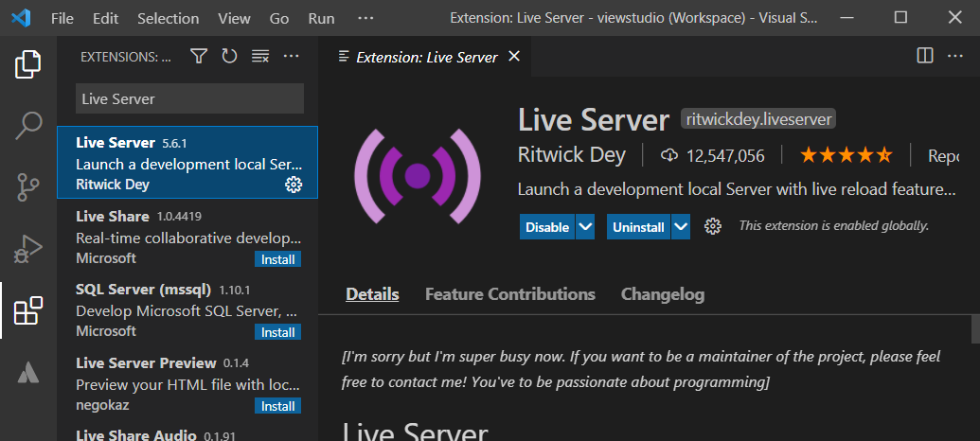Image resolution: width=980 pixels, height=441 pixels.
Task: Open the View menu
Action: click(x=235, y=19)
